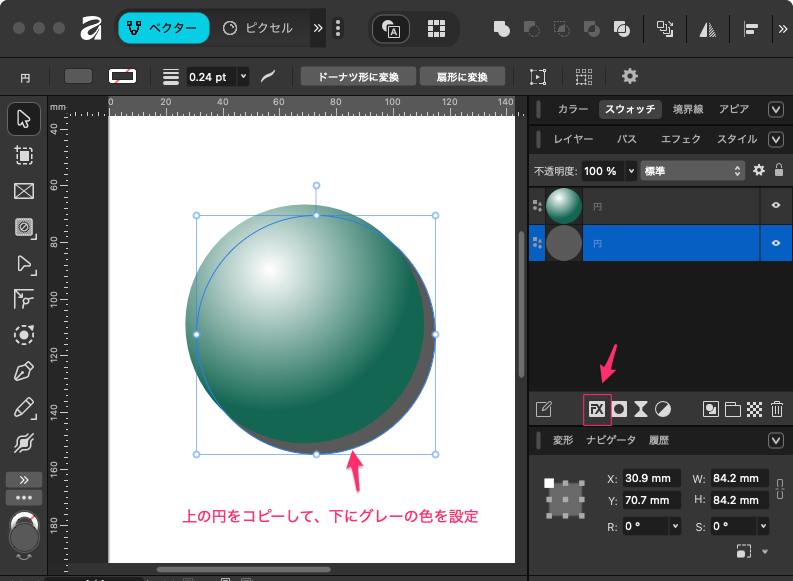Add a group using the folder icon
Image resolution: width=793 pixels, height=581 pixels.
tap(733, 409)
